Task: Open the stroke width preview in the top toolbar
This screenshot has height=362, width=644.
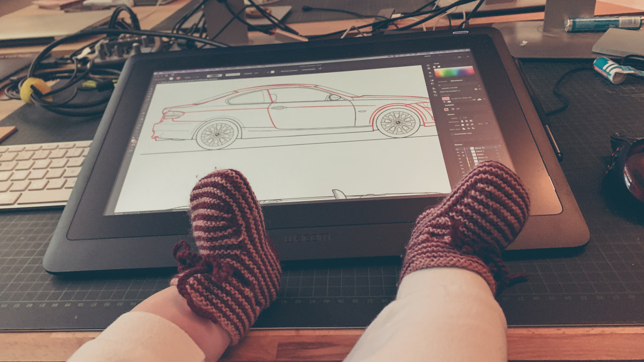Action: click(x=214, y=76)
